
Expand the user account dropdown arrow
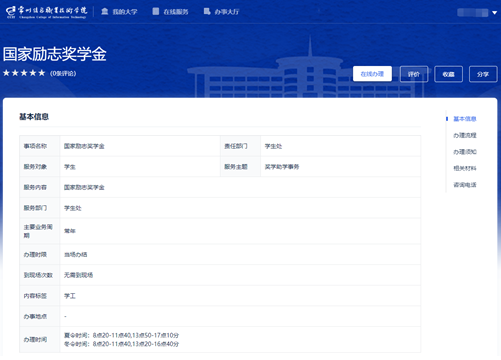(495, 13)
